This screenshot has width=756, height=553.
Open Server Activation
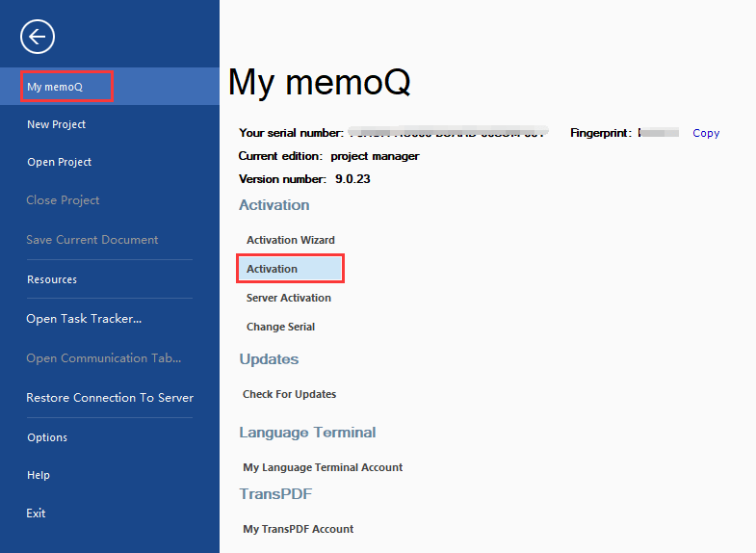[x=289, y=298]
